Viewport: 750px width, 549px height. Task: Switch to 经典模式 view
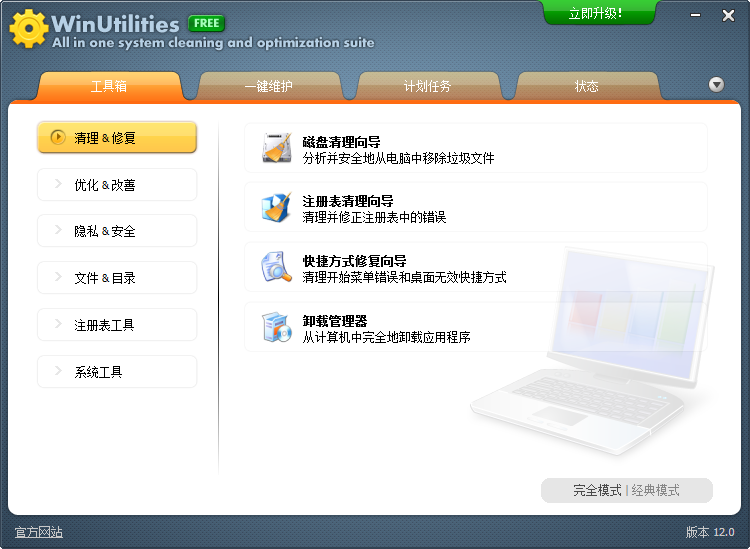655,491
